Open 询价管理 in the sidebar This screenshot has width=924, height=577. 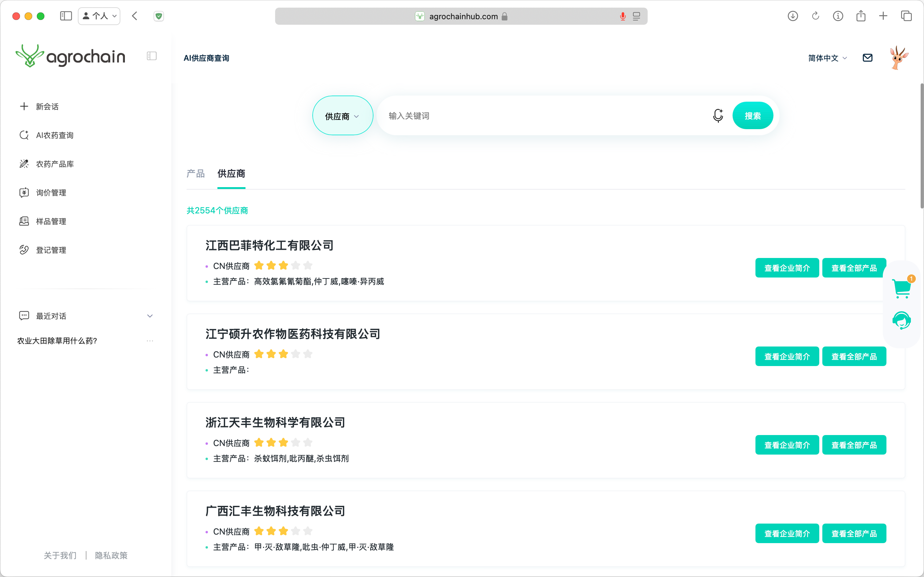[x=51, y=192]
